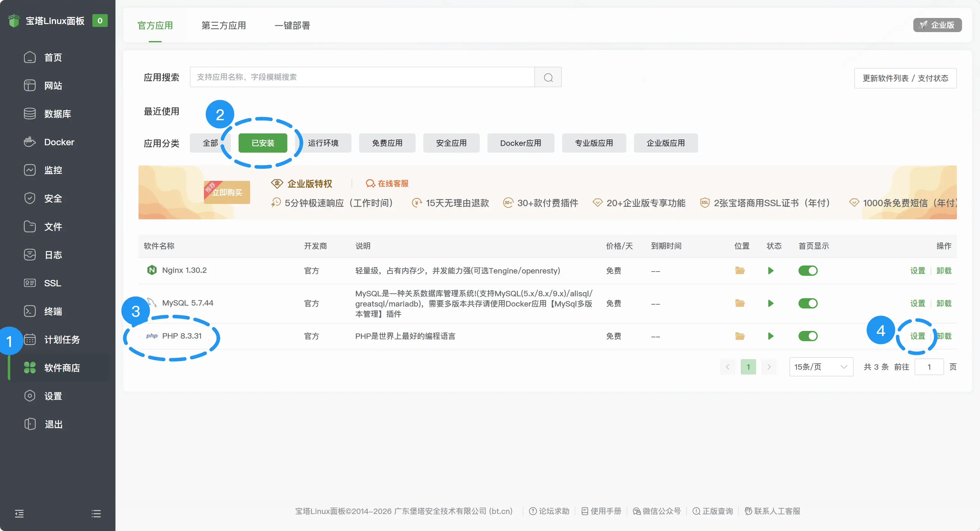980x531 pixels.
Task: Go to next page arrow
Action: (x=769, y=367)
